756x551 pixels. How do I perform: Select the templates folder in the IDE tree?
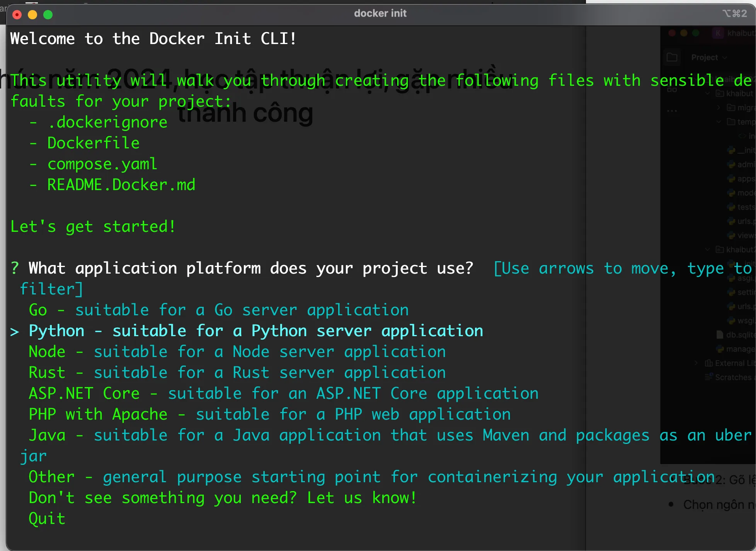tap(741, 122)
